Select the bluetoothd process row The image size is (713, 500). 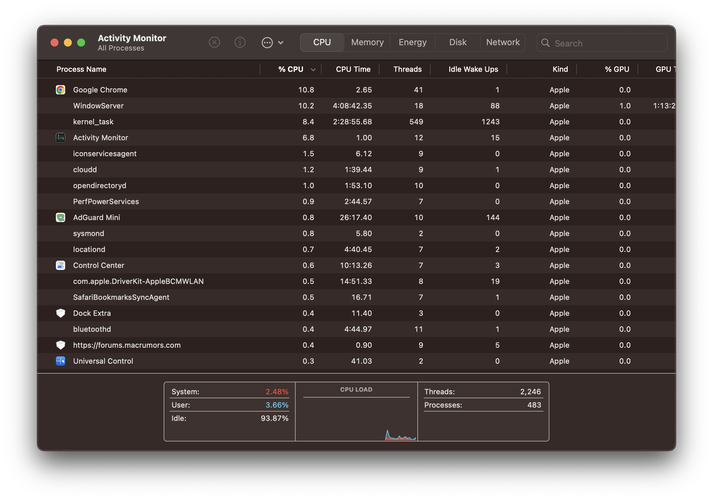tap(356, 329)
